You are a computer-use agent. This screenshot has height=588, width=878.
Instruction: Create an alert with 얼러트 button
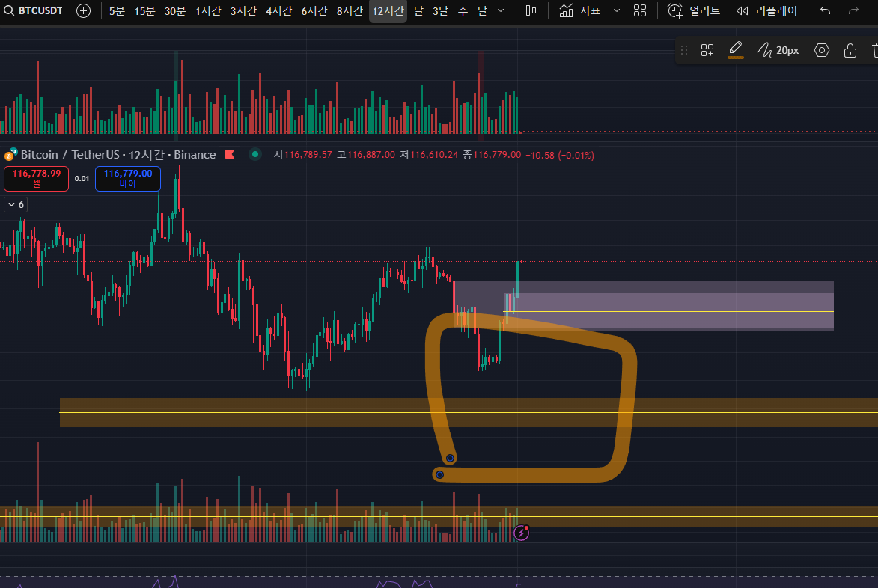tap(693, 10)
